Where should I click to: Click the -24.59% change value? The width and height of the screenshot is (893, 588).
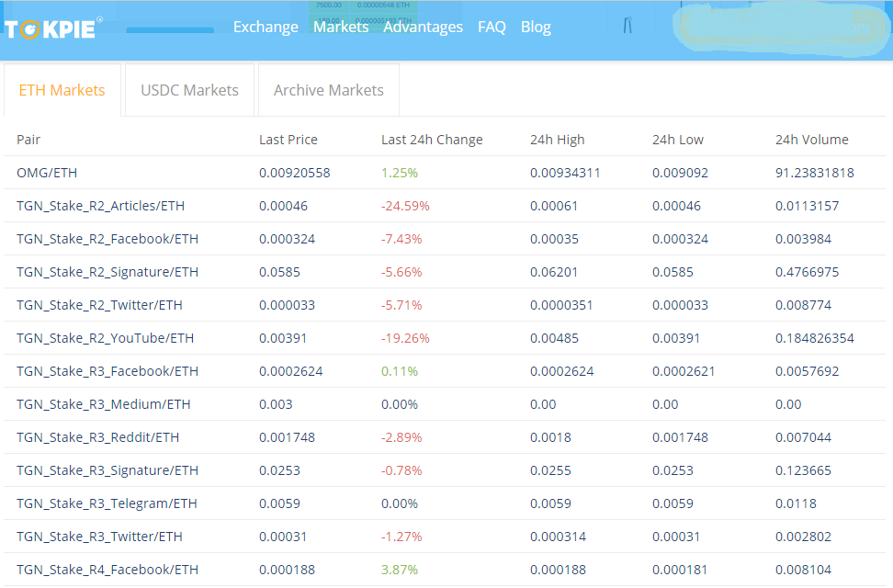[405, 206]
